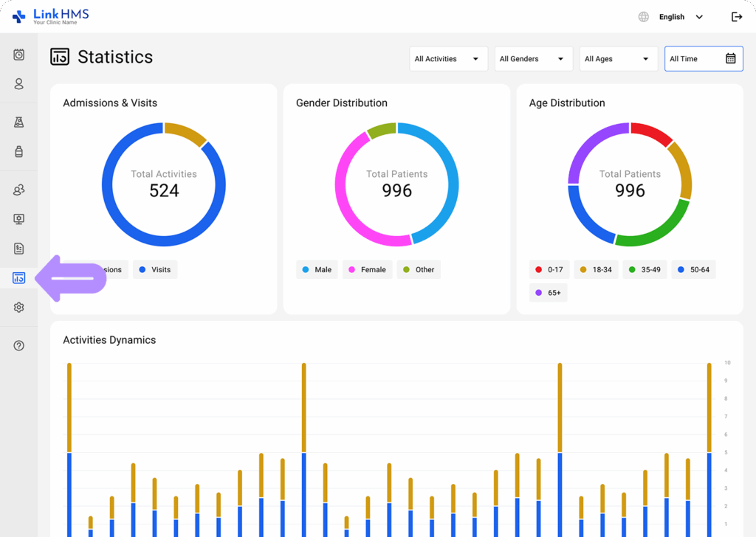Open the All Ages dropdown

pyautogui.click(x=618, y=58)
